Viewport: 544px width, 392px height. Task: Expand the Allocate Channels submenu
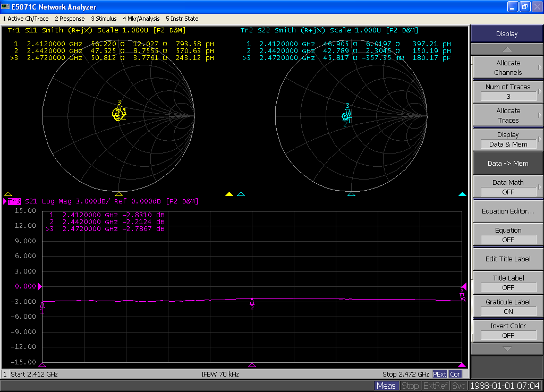(x=507, y=67)
